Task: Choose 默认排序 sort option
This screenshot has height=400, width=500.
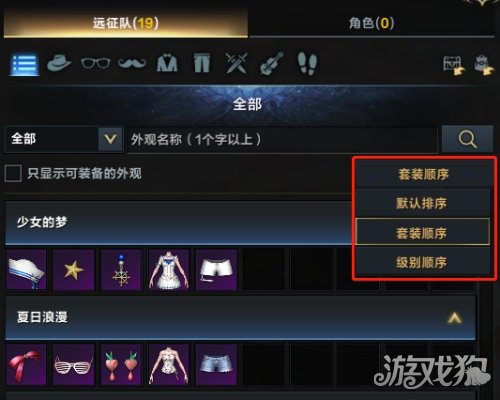Action: (422, 203)
